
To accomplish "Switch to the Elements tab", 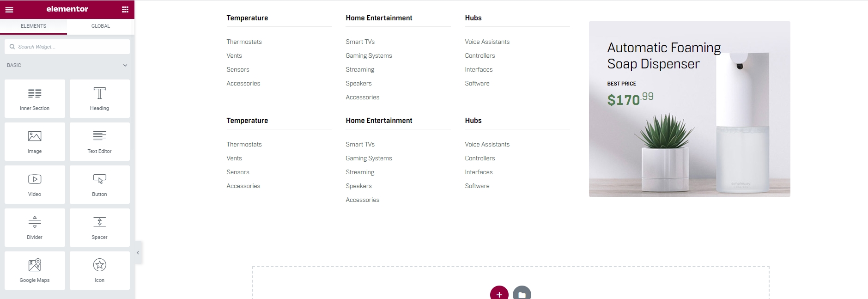I will coord(33,26).
